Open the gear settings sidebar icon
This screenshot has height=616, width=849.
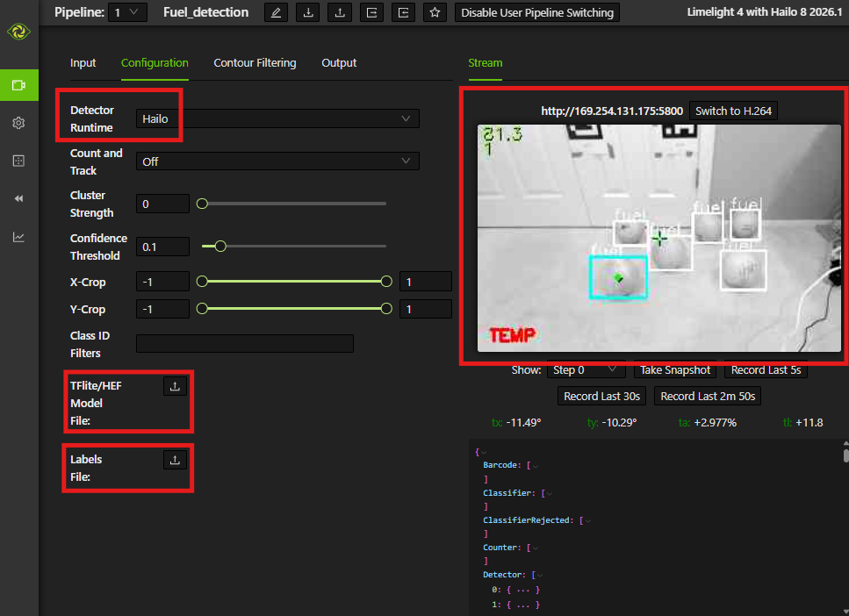tap(19, 123)
